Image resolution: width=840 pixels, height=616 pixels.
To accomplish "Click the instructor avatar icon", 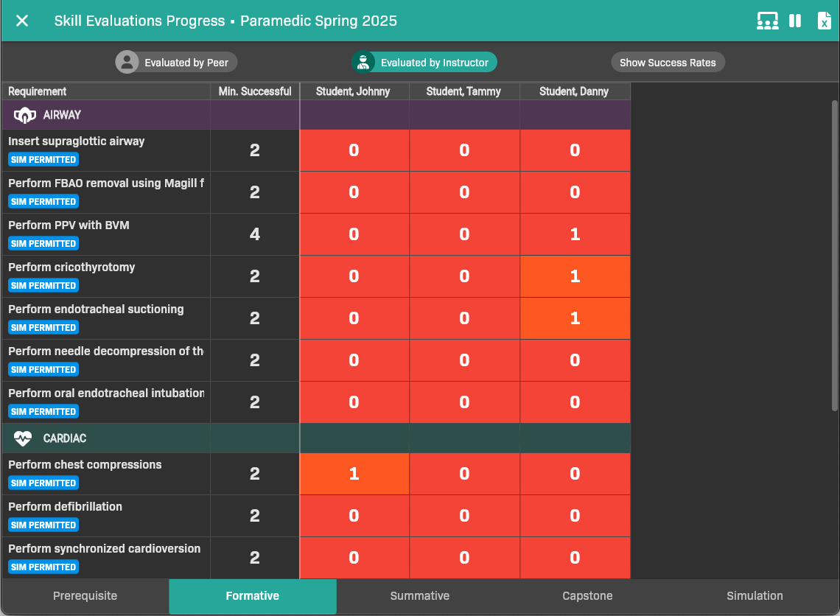I will [x=363, y=63].
